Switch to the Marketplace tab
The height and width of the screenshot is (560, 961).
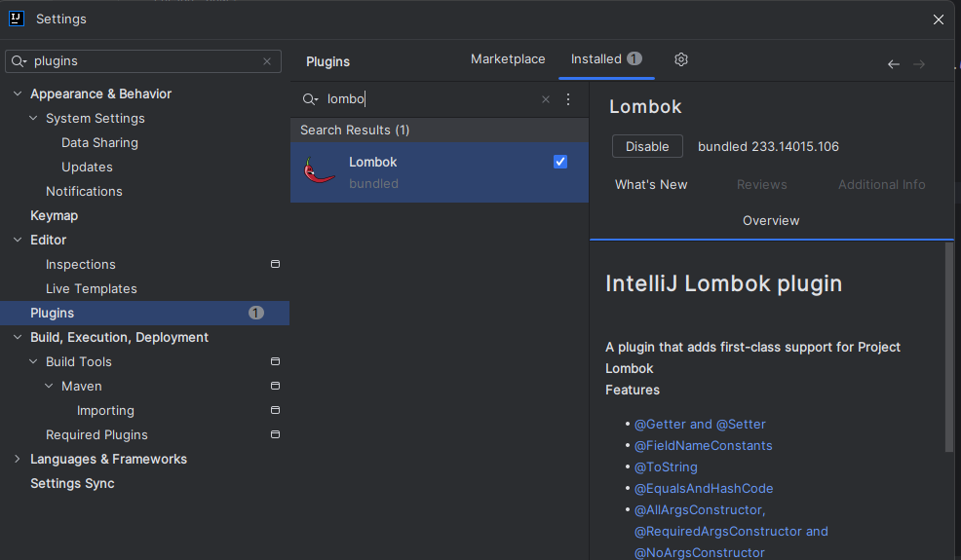(x=508, y=59)
